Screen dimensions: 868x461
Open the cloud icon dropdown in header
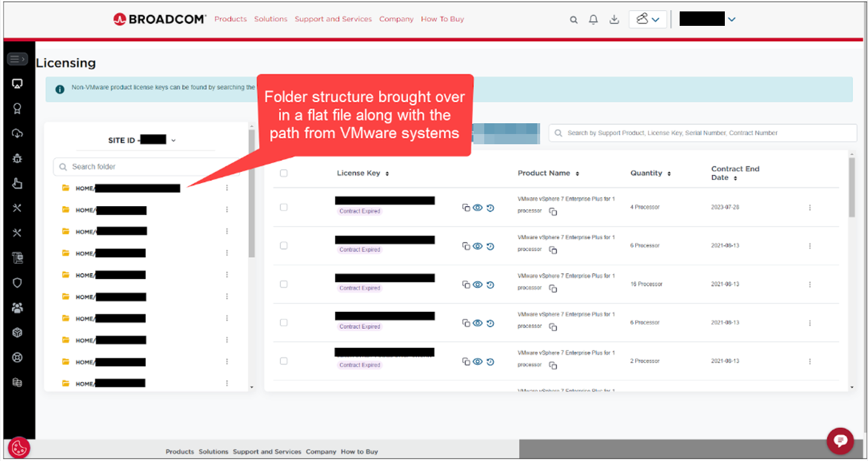click(x=647, y=19)
